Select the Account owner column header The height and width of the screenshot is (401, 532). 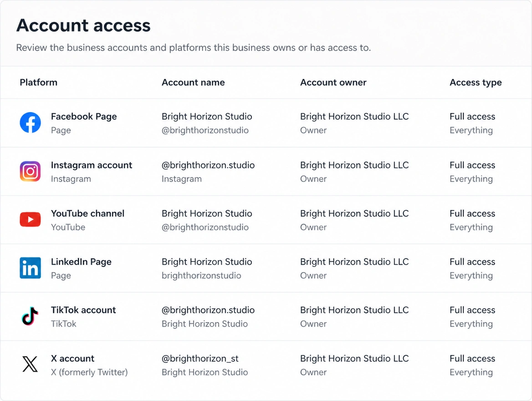click(333, 82)
